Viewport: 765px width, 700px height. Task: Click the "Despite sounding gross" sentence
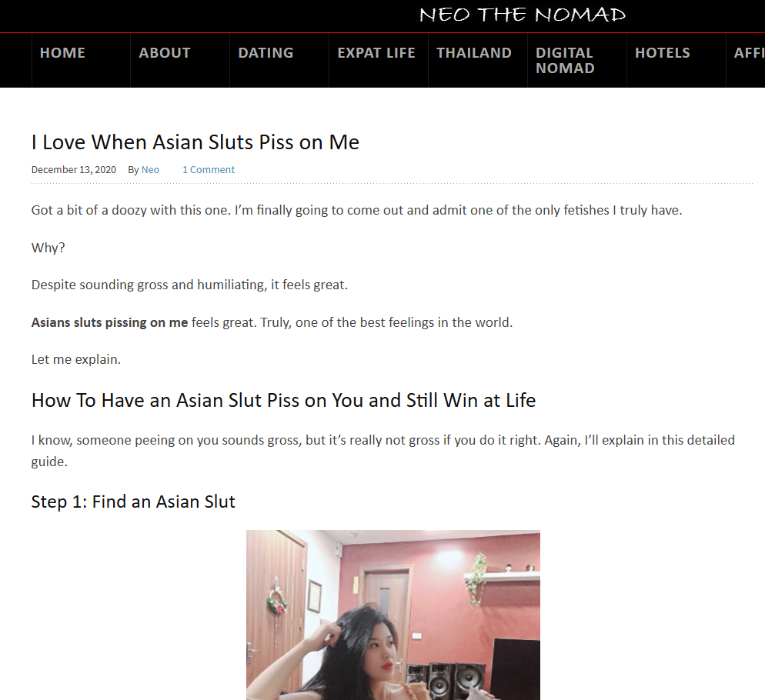pos(189,285)
